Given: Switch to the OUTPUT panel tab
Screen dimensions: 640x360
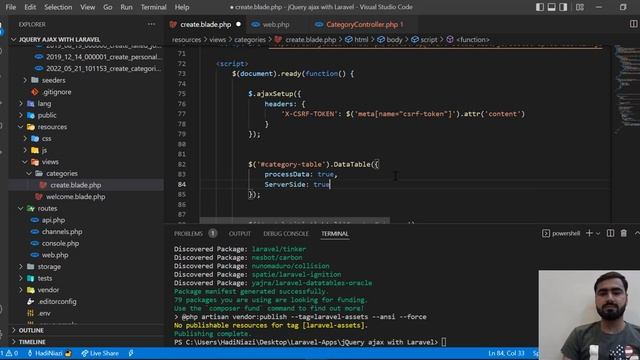Looking at the screenshot, I should pos(240,233).
